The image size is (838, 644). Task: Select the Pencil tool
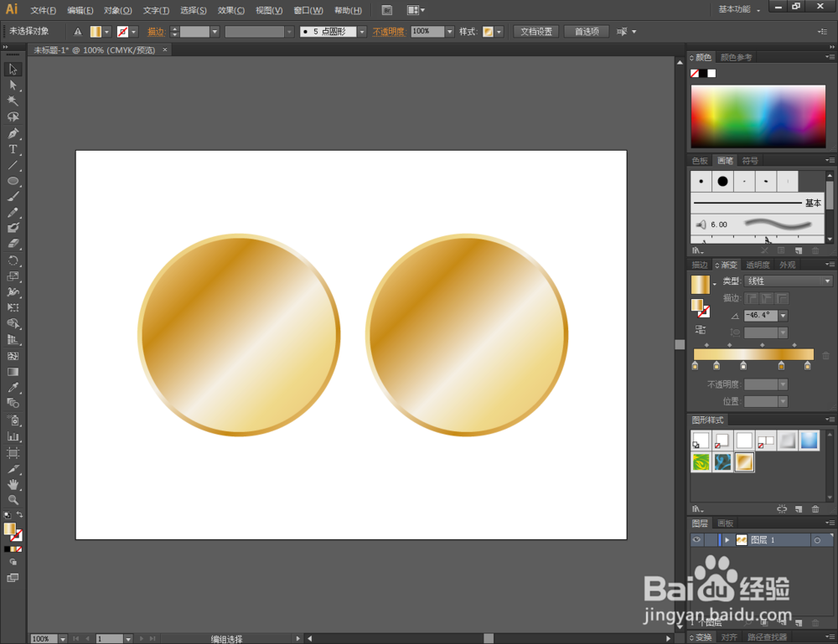(13, 213)
